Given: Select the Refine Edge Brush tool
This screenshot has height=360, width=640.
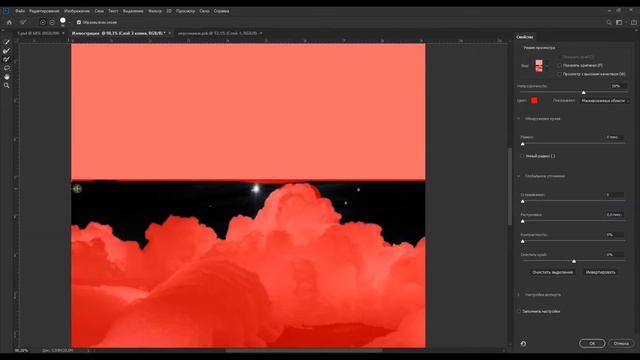Looking at the screenshot, I should (7, 51).
